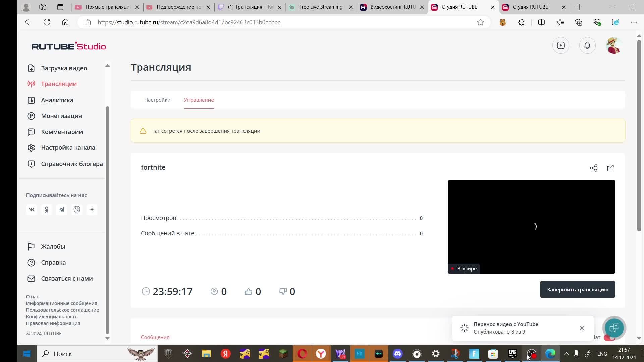644x362 pixels.
Task: Click the Аналитика chart icon
Action: (x=31, y=100)
